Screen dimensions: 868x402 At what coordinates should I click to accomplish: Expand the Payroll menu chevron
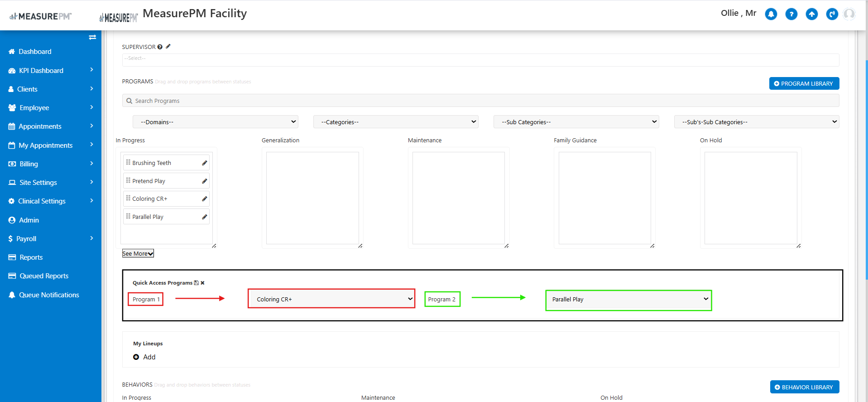click(x=91, y=238)
